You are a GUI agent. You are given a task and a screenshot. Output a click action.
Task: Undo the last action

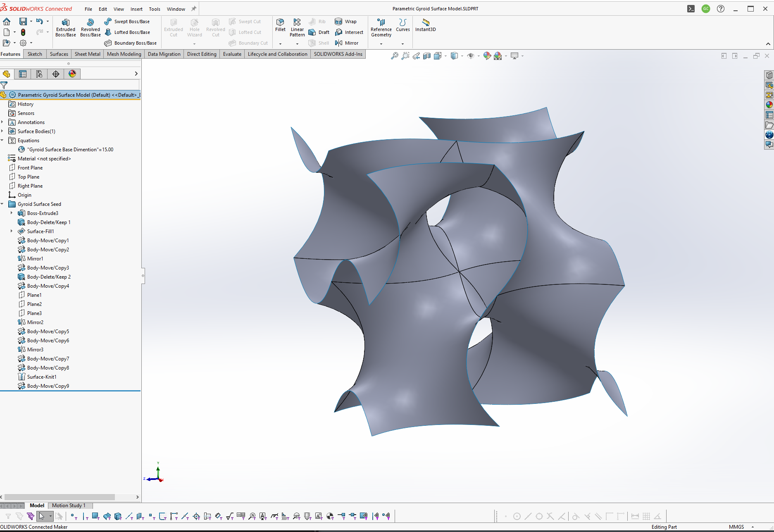(x=39, y=21)
